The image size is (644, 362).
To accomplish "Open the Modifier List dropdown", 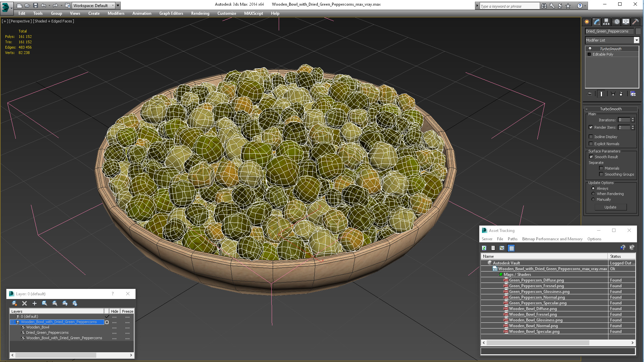I will pos(636,40).
